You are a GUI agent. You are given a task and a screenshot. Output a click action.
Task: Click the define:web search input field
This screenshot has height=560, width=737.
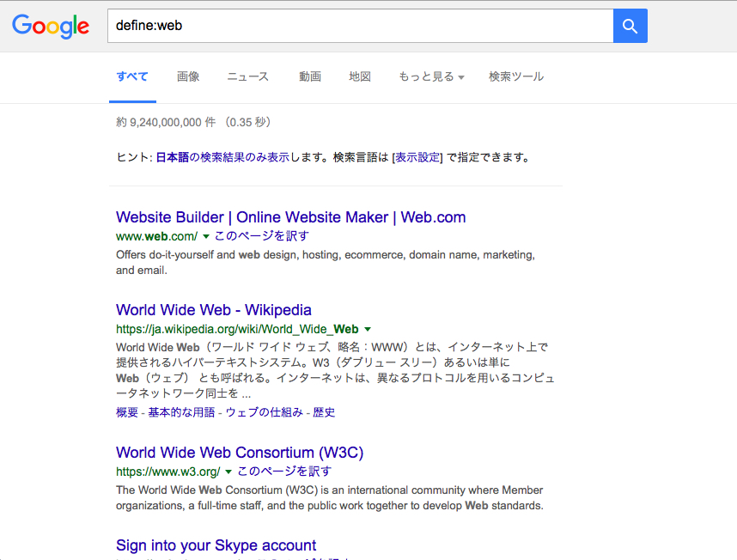point(359,26)
